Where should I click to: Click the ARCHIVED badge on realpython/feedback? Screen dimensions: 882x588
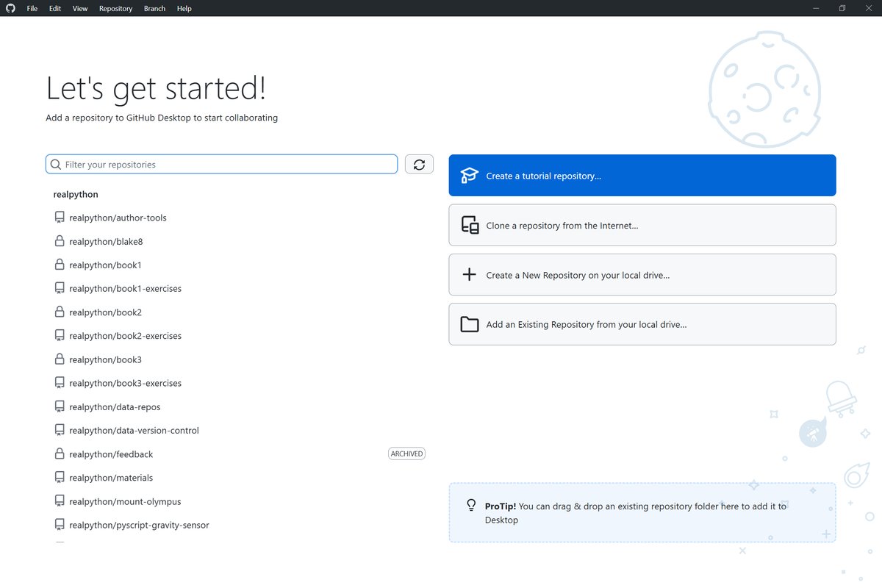pos(406,454)
